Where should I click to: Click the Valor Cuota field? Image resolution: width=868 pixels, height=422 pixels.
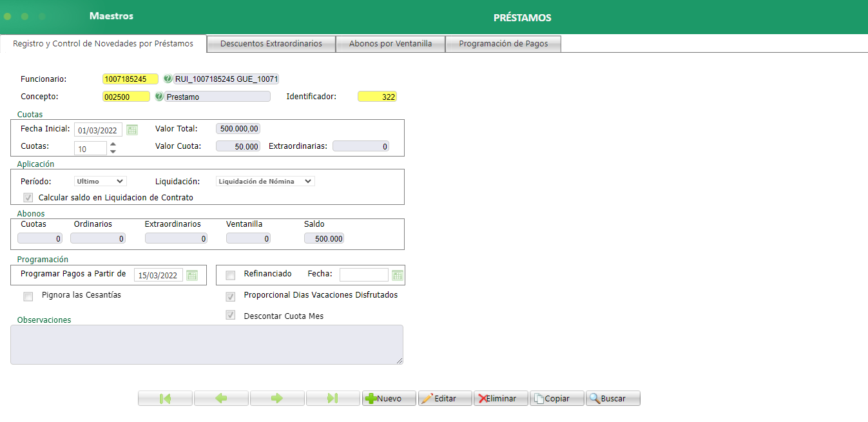[x=238, y=146]
